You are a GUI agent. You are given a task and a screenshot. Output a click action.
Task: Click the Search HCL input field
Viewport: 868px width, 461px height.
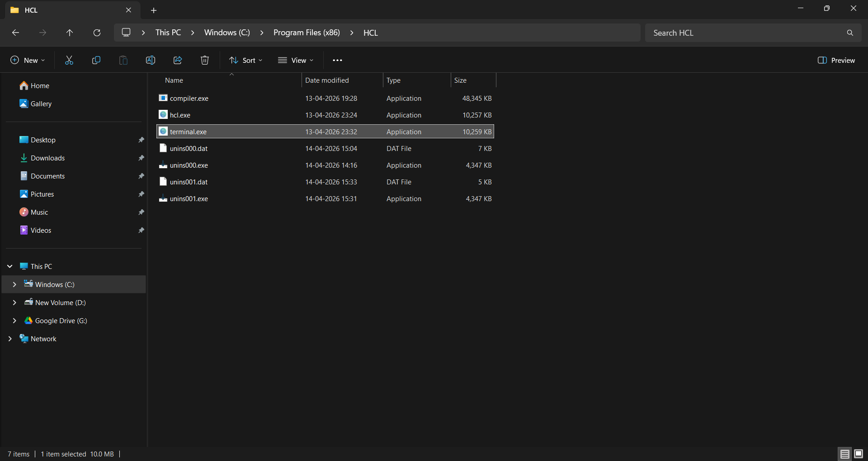746,33
